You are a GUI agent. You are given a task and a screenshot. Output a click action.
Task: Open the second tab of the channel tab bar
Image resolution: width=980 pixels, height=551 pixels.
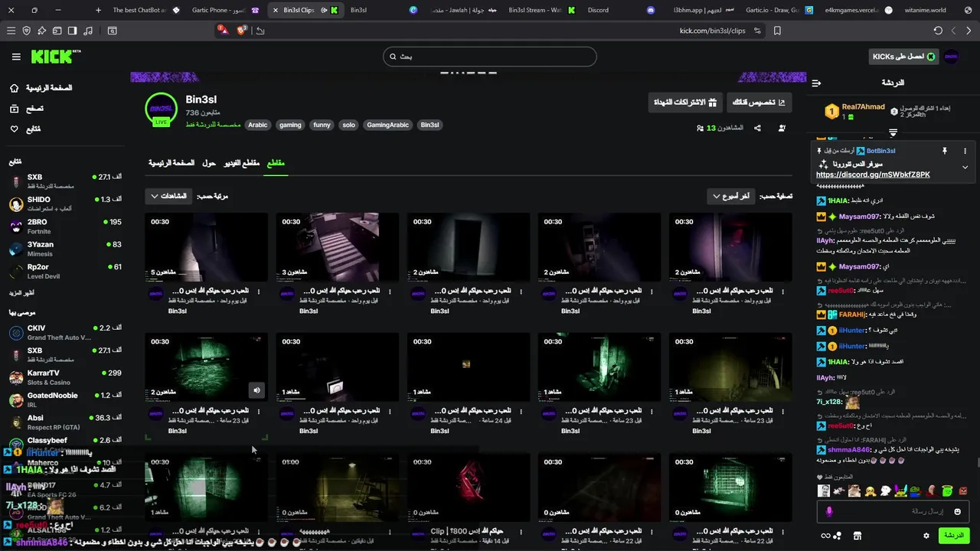(x=209, y=163)
